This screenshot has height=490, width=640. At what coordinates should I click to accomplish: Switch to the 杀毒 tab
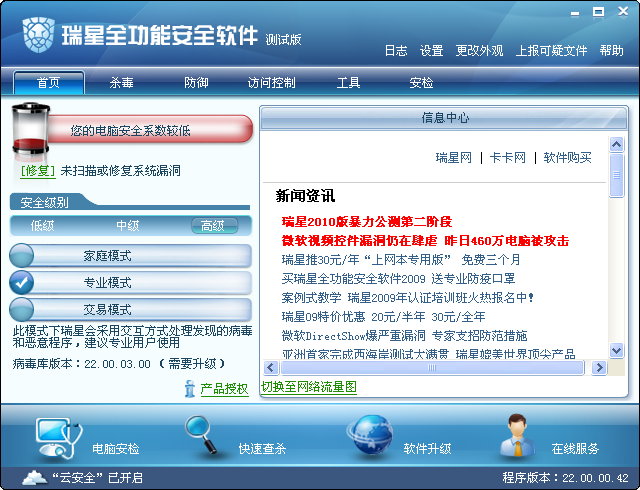121,82
